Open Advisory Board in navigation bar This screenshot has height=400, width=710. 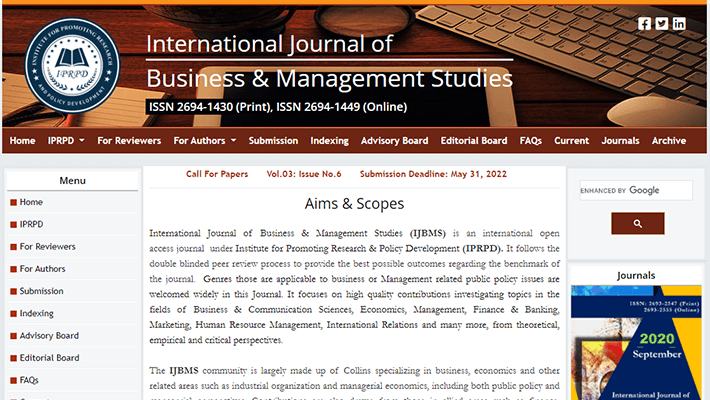(394, 141)
